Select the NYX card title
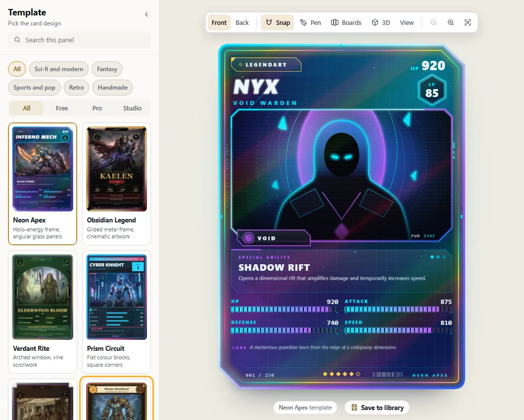This screenshot has height=420, width=524. click(x=256, y=87)
